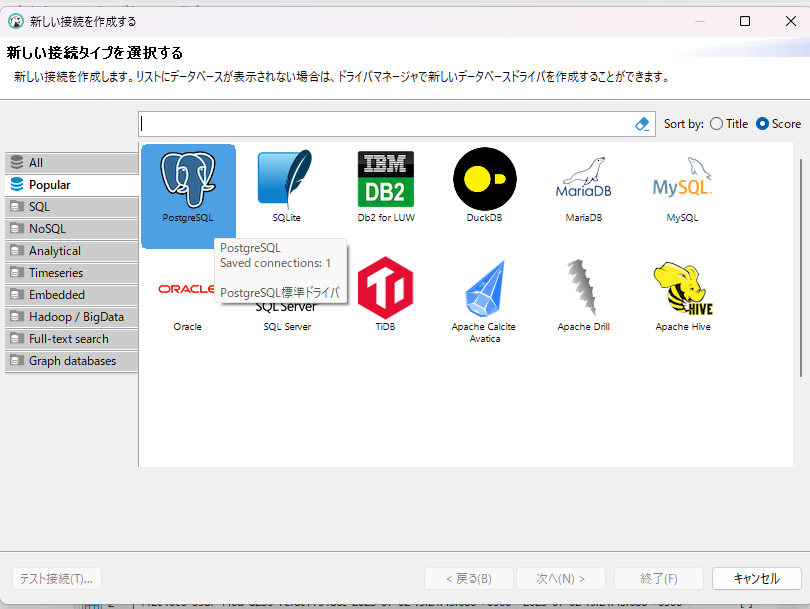
Task: Close the new connection dialog
Action: click(x=791, y=21)
